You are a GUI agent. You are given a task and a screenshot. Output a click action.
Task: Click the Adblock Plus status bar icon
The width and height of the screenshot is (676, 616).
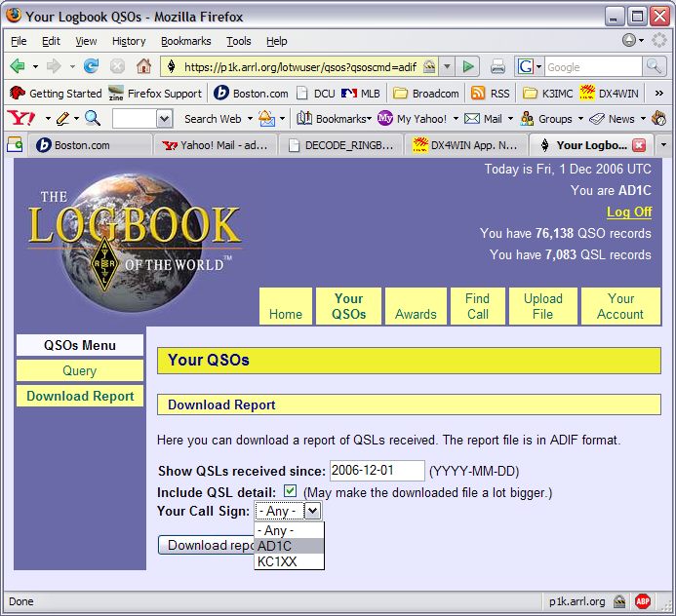click(643, 601)
